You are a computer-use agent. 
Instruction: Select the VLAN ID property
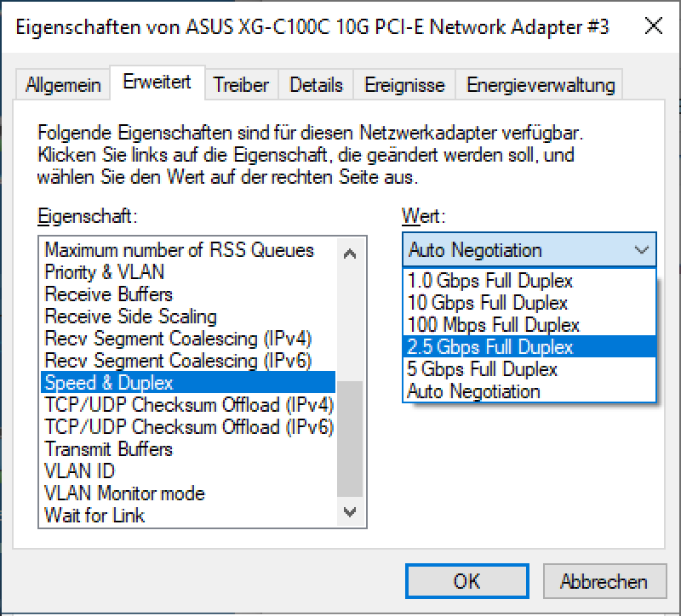click(x=80, y=471)
